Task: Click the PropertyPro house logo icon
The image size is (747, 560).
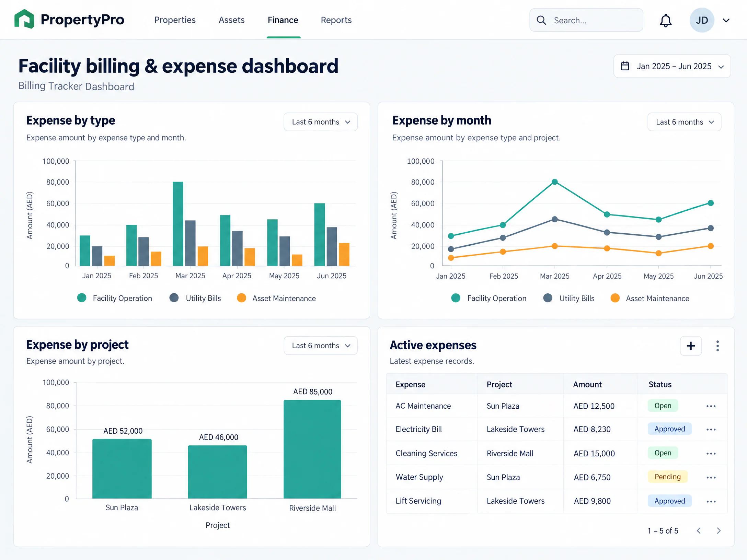Action: 24,19
